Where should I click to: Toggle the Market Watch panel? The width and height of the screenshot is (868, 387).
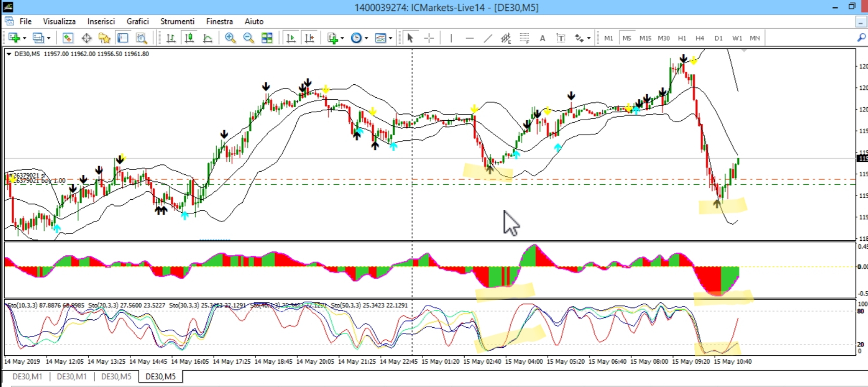point(68,38)
